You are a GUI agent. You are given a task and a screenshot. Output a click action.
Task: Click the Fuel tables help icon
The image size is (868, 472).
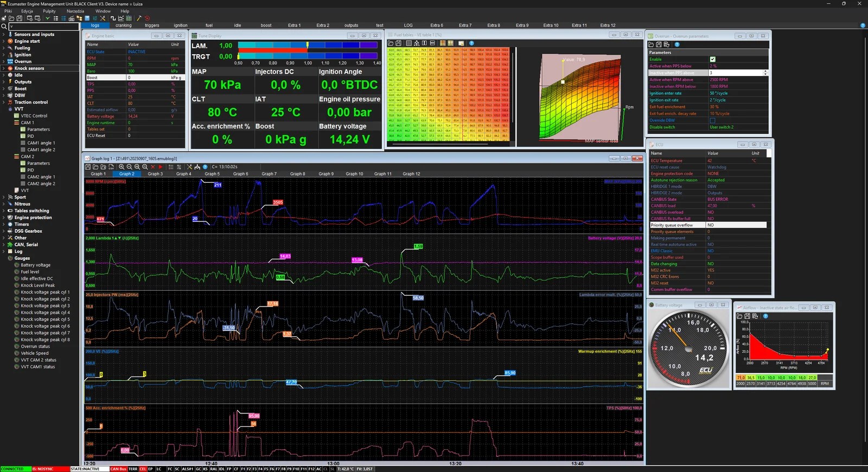click(471, 43)
